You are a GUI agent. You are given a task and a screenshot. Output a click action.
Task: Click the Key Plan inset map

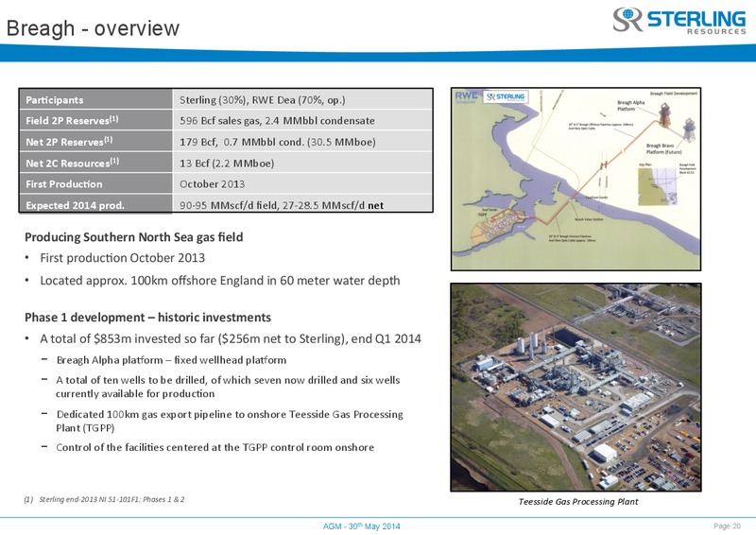[658, 187]
